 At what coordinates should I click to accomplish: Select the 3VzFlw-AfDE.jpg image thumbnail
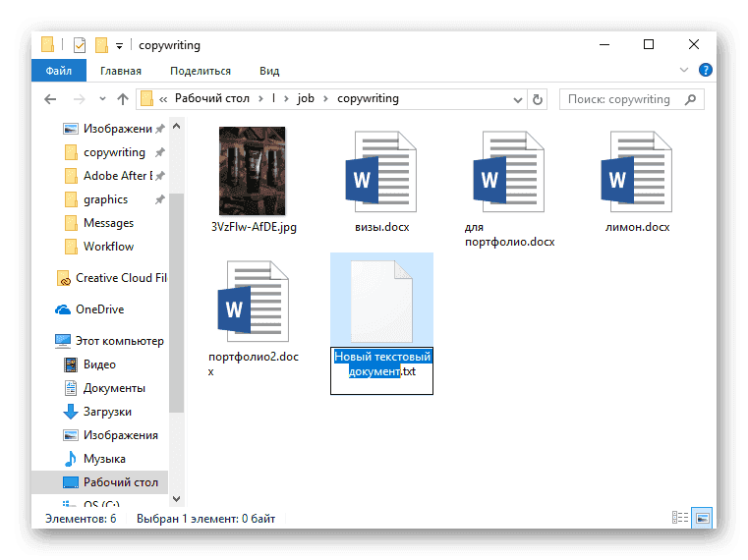coord(252,171)
